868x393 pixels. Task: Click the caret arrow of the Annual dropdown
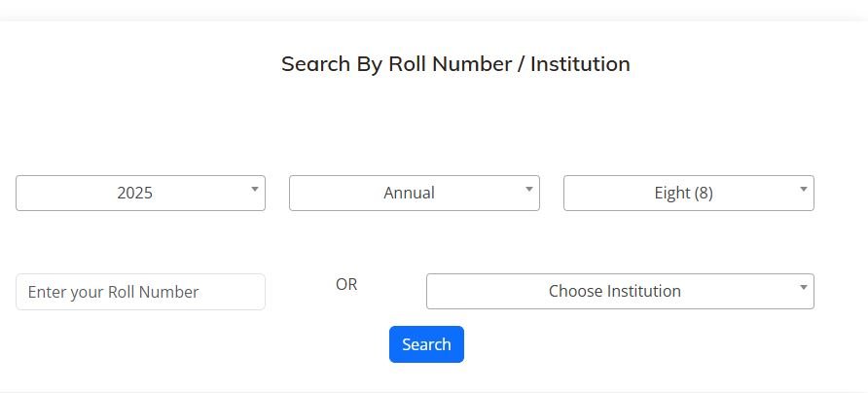coord(528,189)
